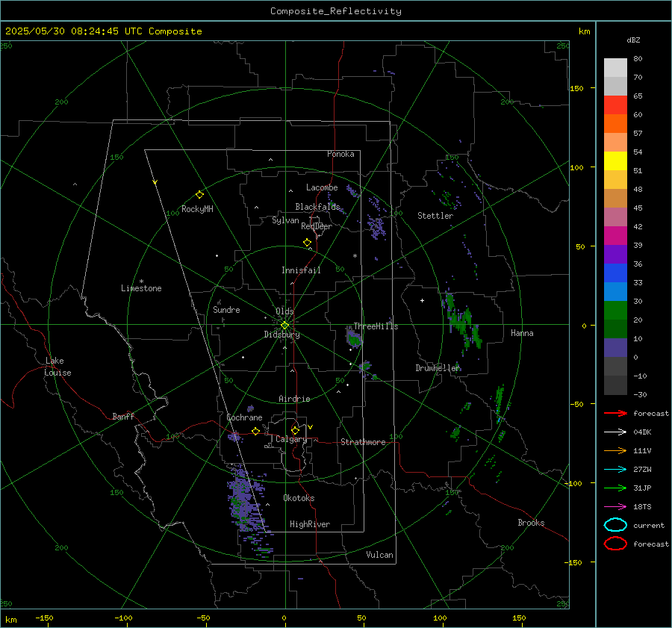The image size is (672, 628).
Task: Click the yellow 51-54 dBZ swatch
Action: coord(615,161)
